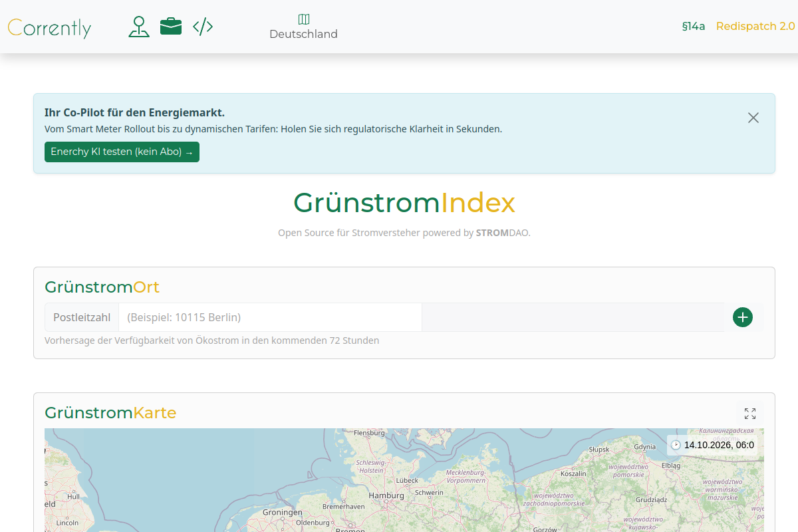
Task: Dismiss the Co-Pilot banner with X
Action: (x=753, y=118)
